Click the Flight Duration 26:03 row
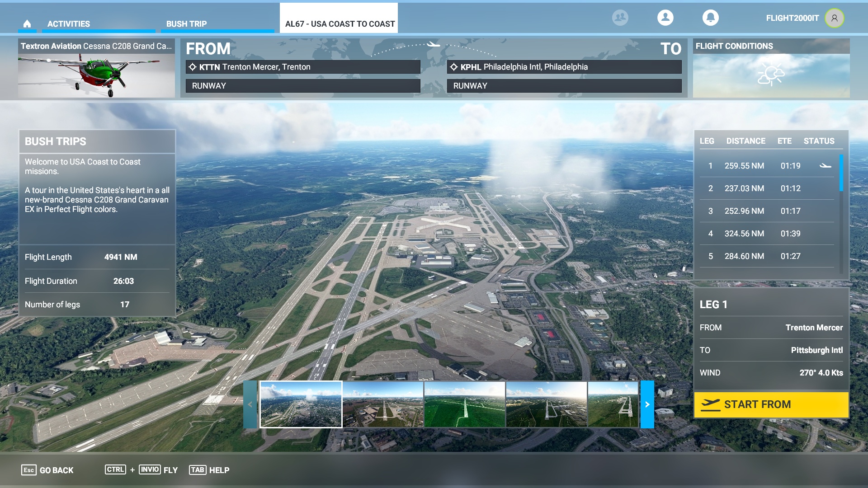Screen dimensions: 868x488 (97, 281)
